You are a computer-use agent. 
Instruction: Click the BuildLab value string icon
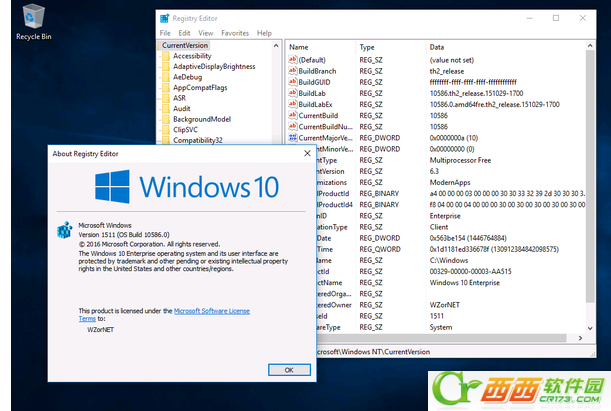tap(293, 93)
